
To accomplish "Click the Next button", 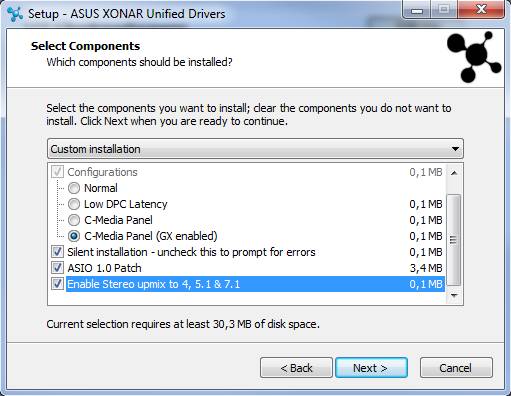I will coord(371,368).
